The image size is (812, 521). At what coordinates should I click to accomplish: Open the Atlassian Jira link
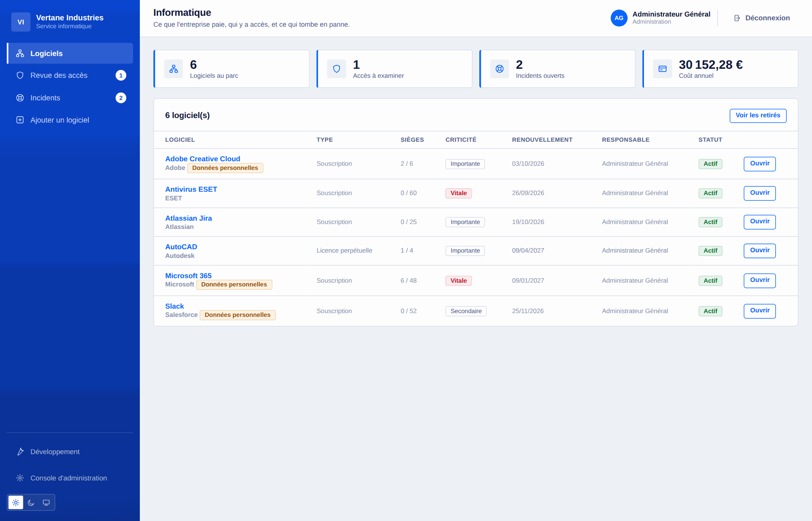click(188, 218)
